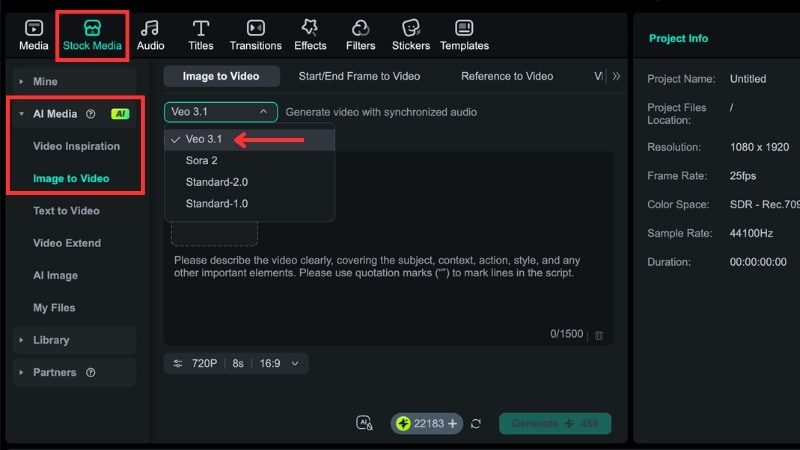
Task: Open the Stock Media tab
Action: (x=92, y=36)
